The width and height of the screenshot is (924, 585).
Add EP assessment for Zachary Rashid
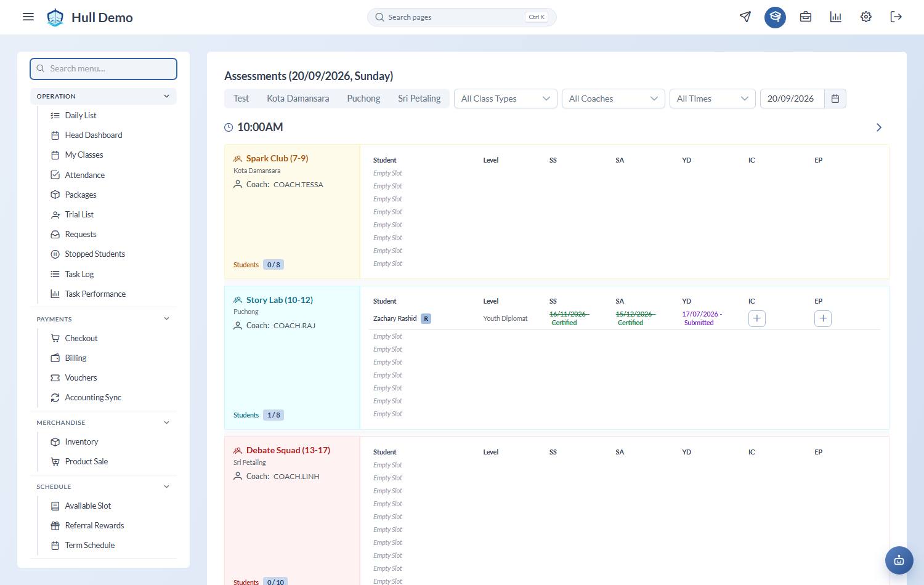click(823, 318)
